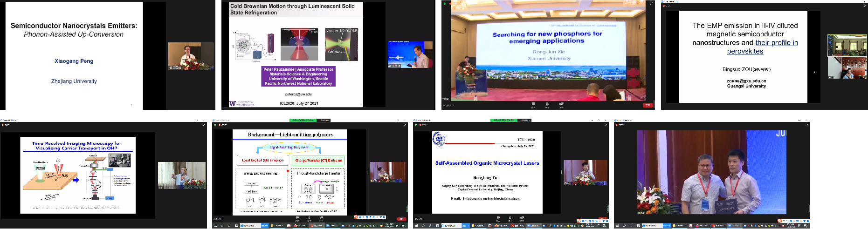Expand view options dropdown above Light-emitting polymers slide
This screenshot has width=868, height=229.
[x=325, y=120]
